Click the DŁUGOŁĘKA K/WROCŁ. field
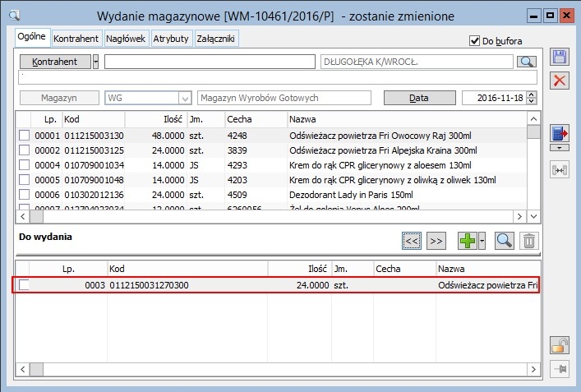Screen dimensions: 581x392 pos(417,62)
